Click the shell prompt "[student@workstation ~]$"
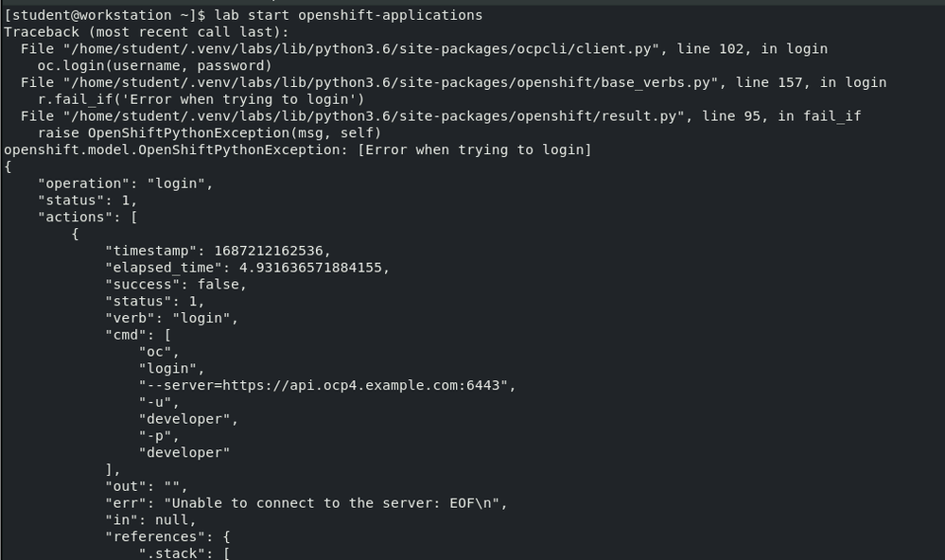The image size is (945, 560). click(104, 15)
